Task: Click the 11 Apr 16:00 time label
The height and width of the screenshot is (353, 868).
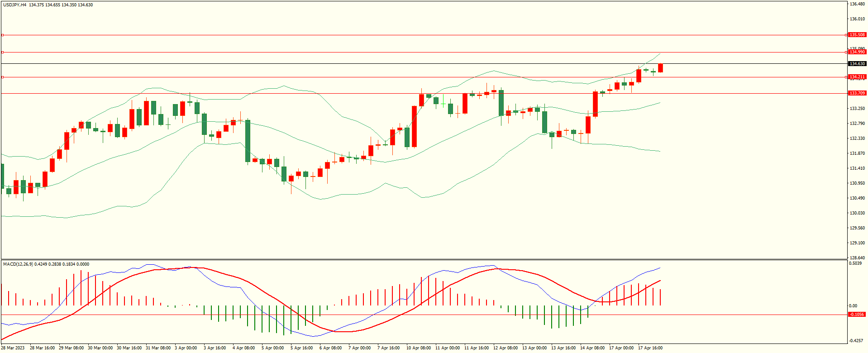Action: 477,348
